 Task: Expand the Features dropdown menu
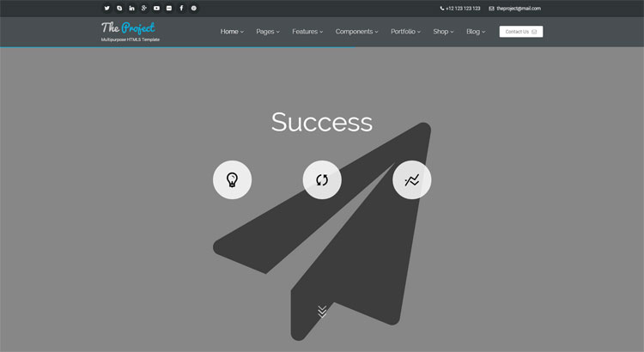click(x=307, y=32)
